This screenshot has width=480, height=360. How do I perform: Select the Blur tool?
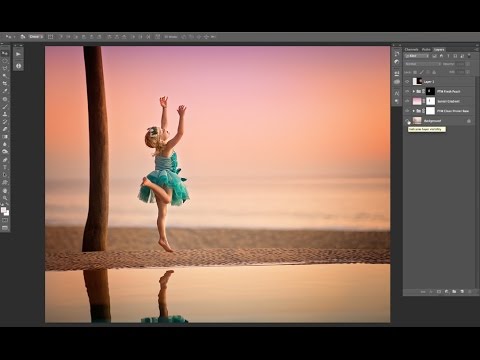point(5,144)
